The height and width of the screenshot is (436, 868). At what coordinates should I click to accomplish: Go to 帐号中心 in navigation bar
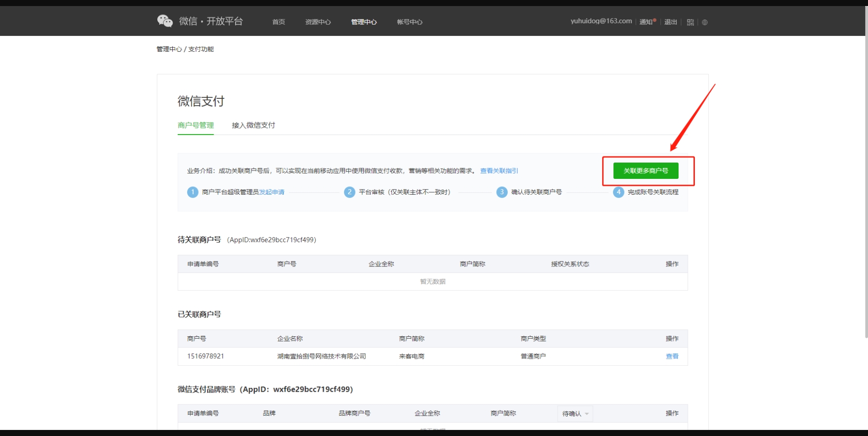click(410, 22)
